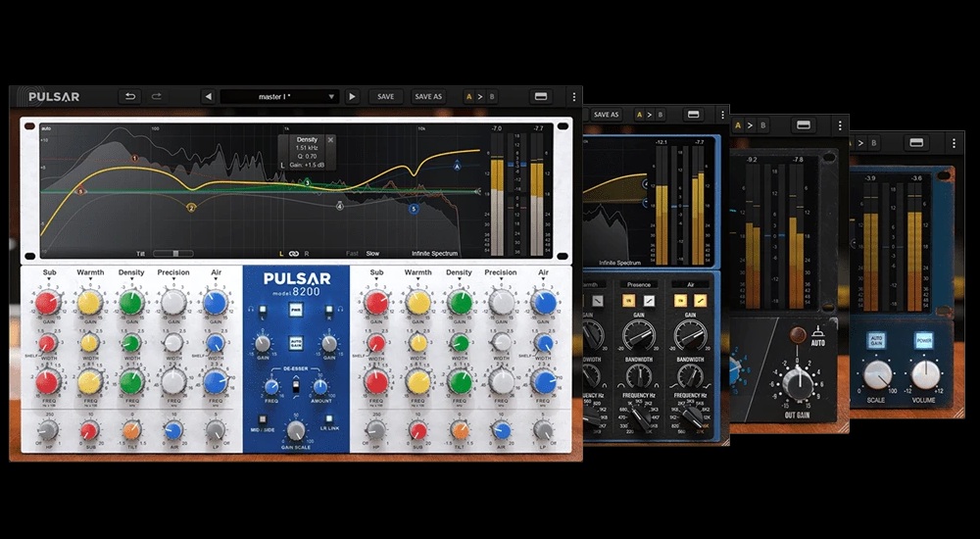Select the grey node 4 on the curve
The width and height of the screenshot is (980, 539).
coord(340,206)
